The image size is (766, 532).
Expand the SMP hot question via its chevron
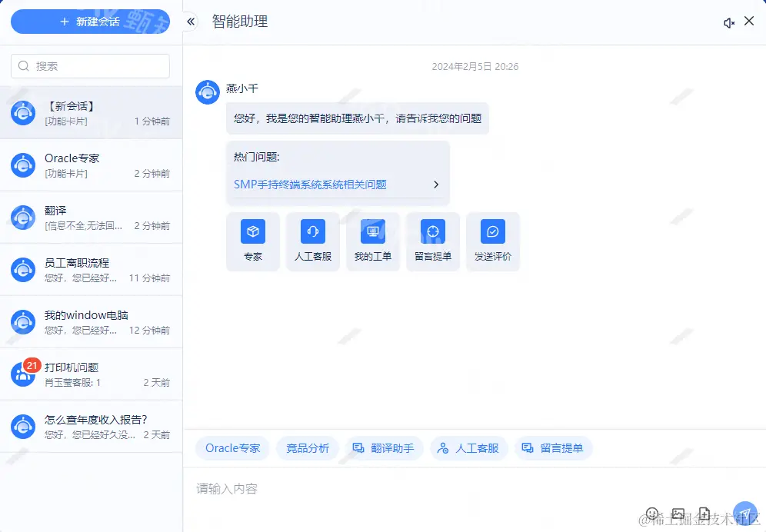[x=436, y=185]
